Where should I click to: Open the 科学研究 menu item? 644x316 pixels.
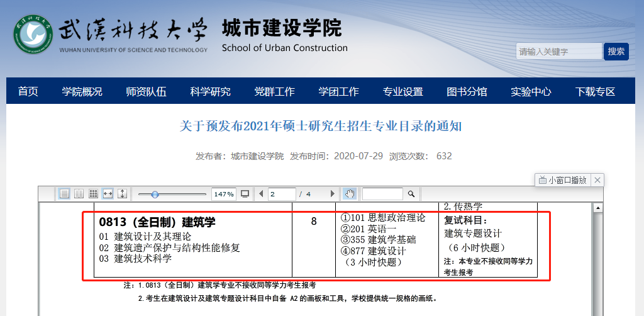point(210,92)
